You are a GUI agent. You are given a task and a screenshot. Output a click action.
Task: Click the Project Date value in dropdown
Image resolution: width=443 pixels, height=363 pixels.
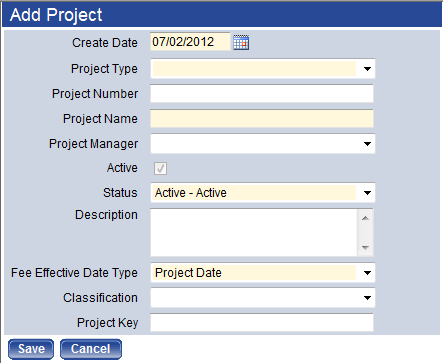point(188,273)
